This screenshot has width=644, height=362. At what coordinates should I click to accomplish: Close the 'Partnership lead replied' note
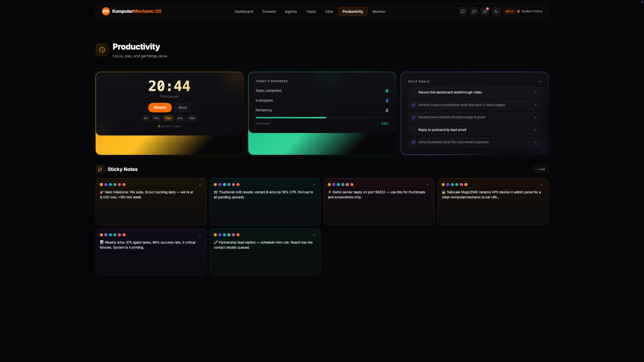tap(314, 235)
